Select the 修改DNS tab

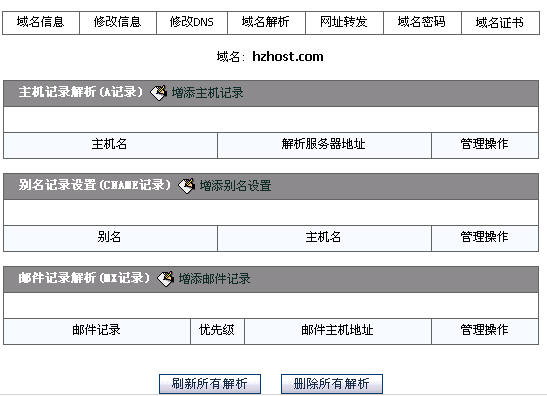pos(192,23)
